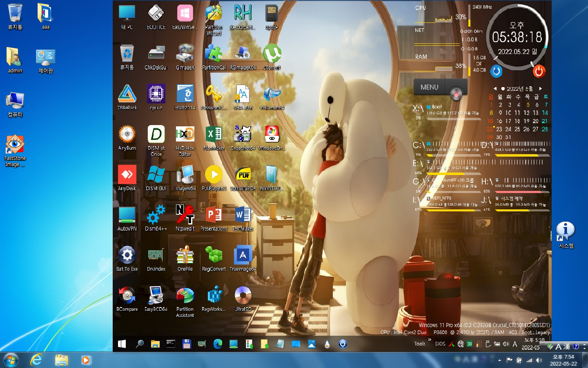Click the D:\ drive label in widget
The image size is (588, 368).
[487, 145]
